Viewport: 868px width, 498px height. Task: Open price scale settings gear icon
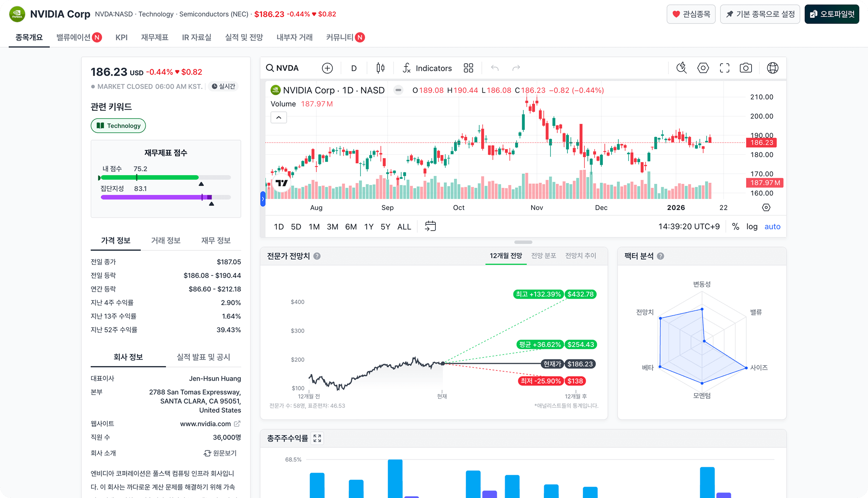tap(766, 207)
